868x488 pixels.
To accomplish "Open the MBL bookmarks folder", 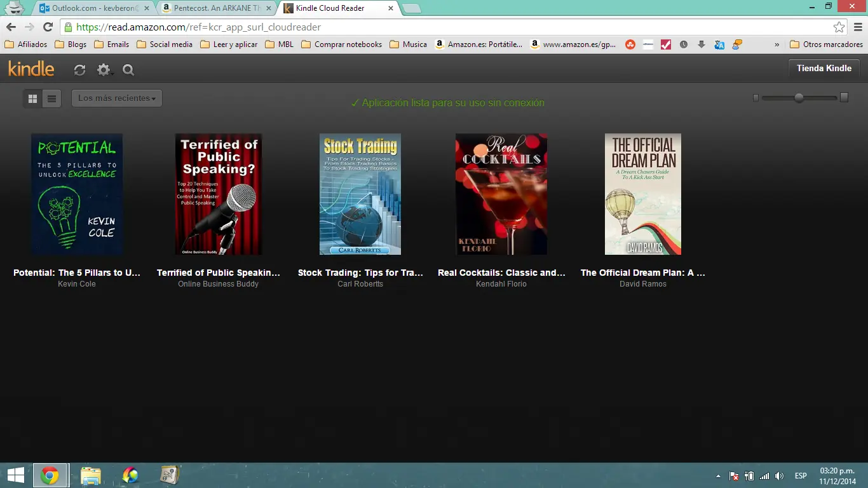I will click(280, 44).
